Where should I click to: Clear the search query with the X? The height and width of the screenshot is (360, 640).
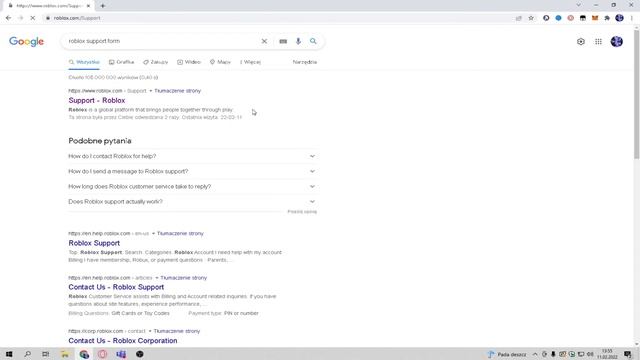click(264, 41)
